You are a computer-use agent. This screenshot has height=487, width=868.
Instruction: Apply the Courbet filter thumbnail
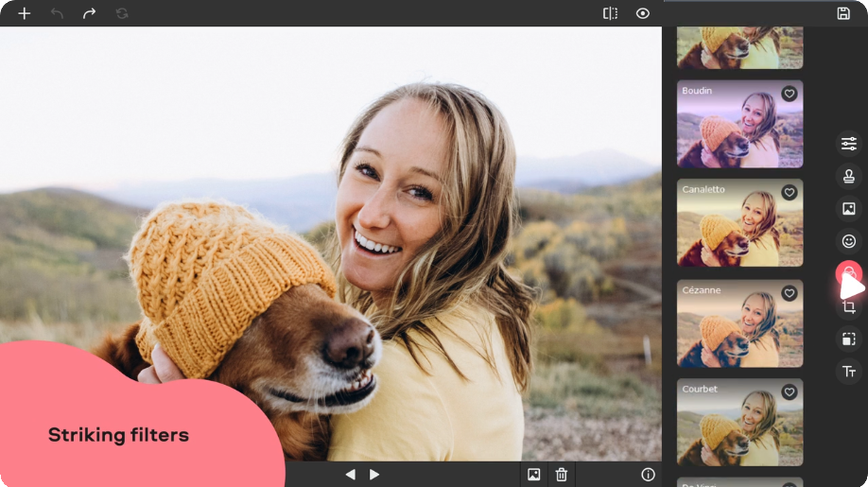point(739,423)
